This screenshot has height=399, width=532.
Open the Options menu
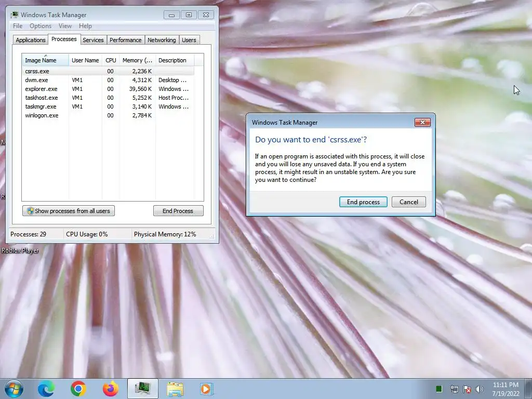(x=41, y=26)
